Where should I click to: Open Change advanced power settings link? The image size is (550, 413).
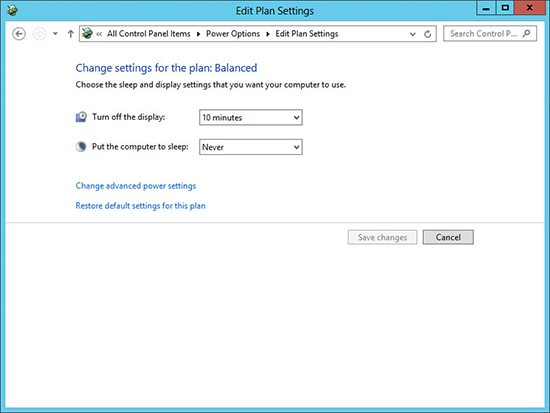pos(136,186)
